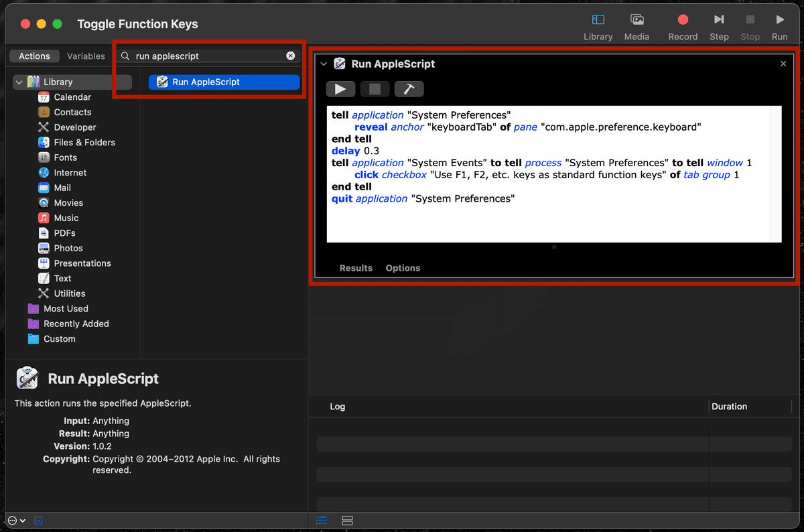Select the Run AppleScript action in search results

224,82
